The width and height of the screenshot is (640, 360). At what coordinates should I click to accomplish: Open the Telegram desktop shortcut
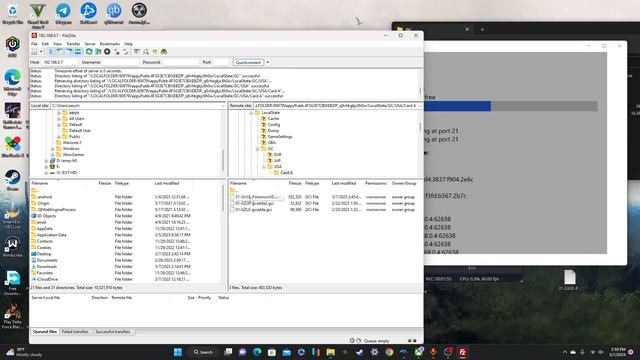[x=63, y=13]
